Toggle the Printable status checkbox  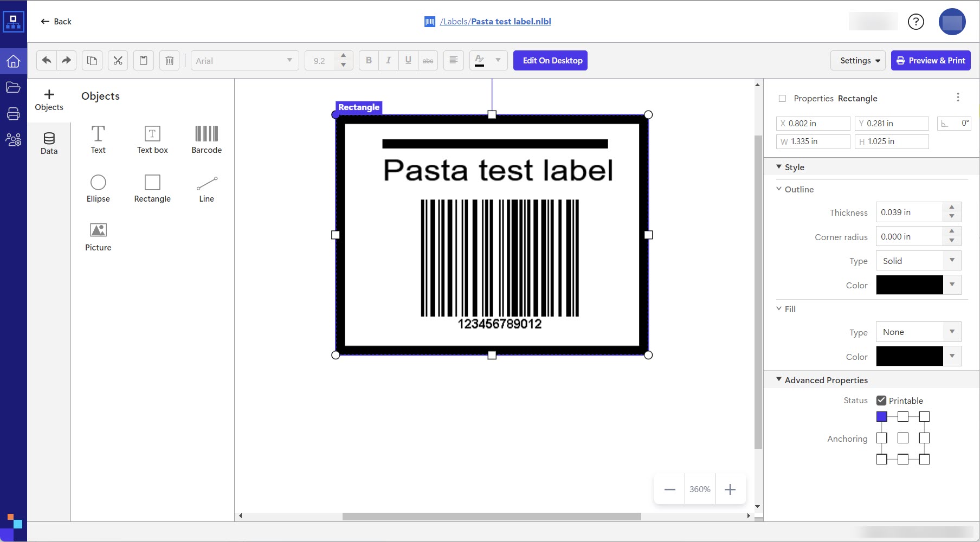point(881,401)
